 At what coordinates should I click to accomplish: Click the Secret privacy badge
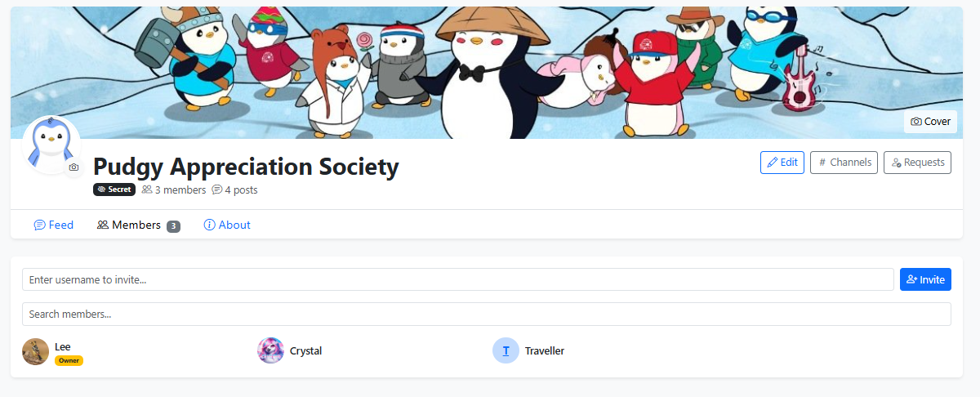[x=114, y=190]
